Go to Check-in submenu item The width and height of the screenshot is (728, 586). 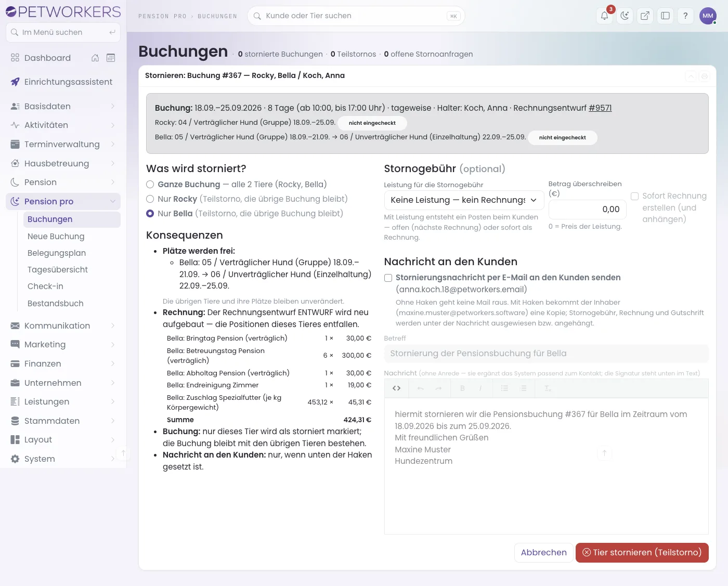[x=72, y=286]
